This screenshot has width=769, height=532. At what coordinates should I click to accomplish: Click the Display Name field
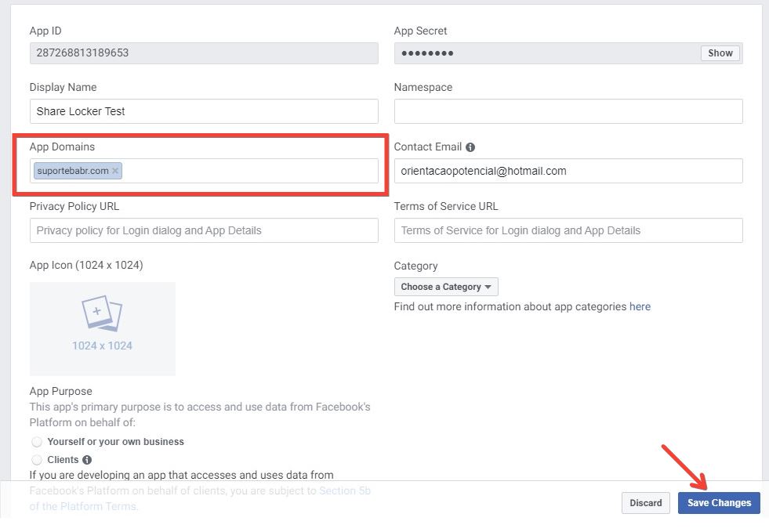(x=204, y=111)
